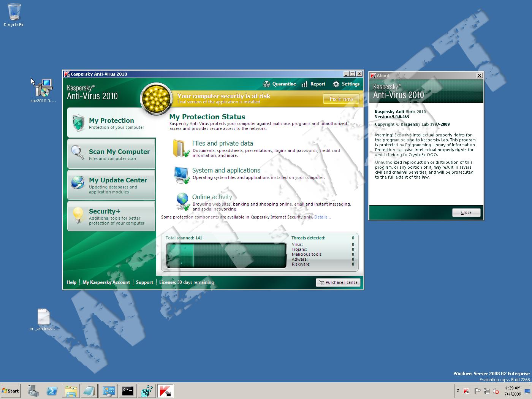Click the version 9.0.0.463 text in About

392,117
